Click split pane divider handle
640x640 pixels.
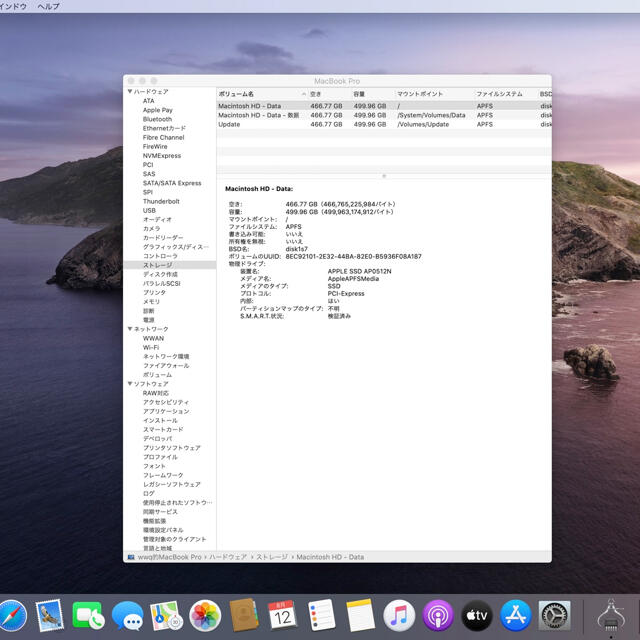click(384, 176)
